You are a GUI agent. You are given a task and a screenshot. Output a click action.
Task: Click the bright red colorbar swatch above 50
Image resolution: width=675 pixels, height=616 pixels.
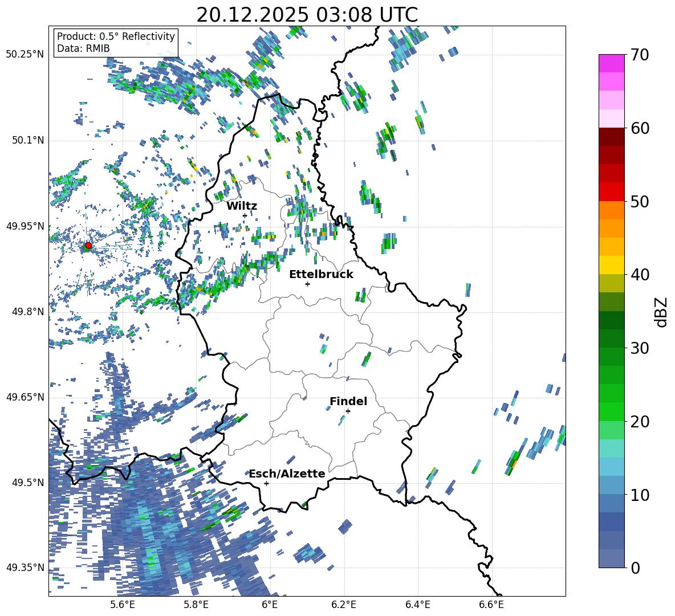pos(611,191)
